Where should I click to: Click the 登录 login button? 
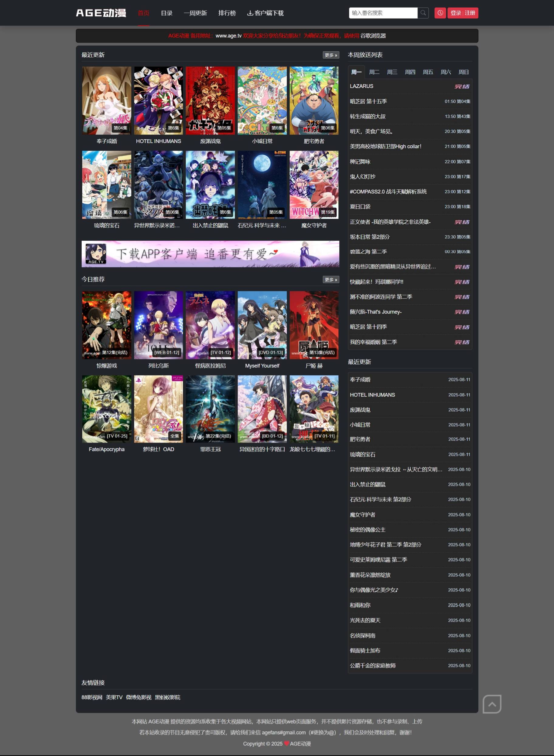pos(455,13)
